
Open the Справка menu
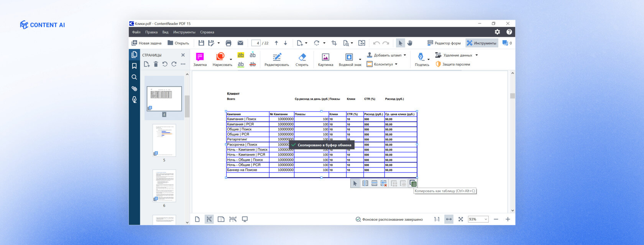click(x=207, y=32)
